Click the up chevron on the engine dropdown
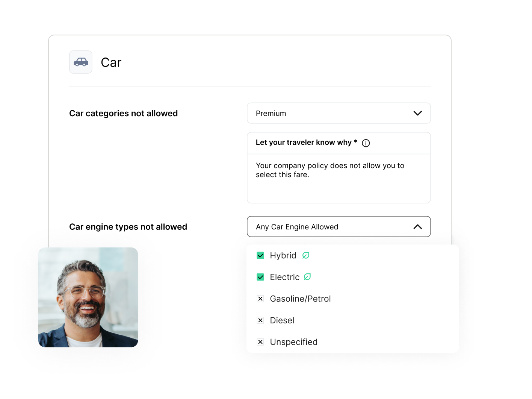Screen dimensions: 532x399 (x=417, y=227)
